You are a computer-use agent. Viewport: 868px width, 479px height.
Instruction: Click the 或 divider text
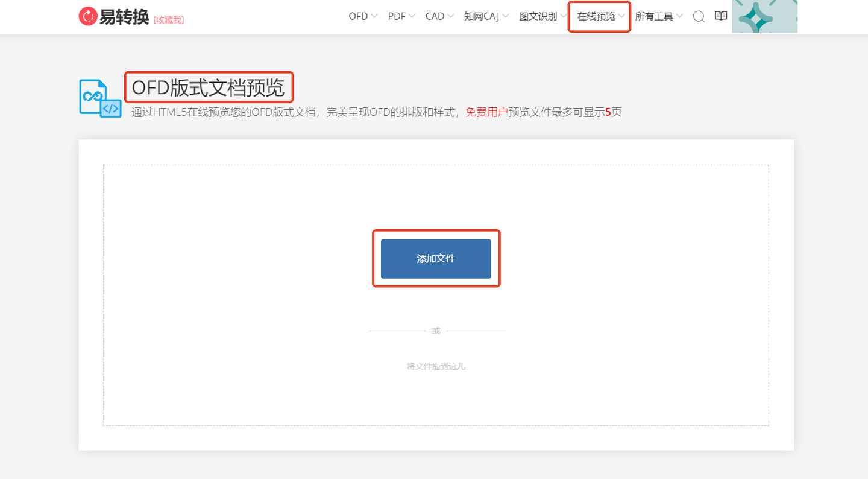(x=436, y=330)
